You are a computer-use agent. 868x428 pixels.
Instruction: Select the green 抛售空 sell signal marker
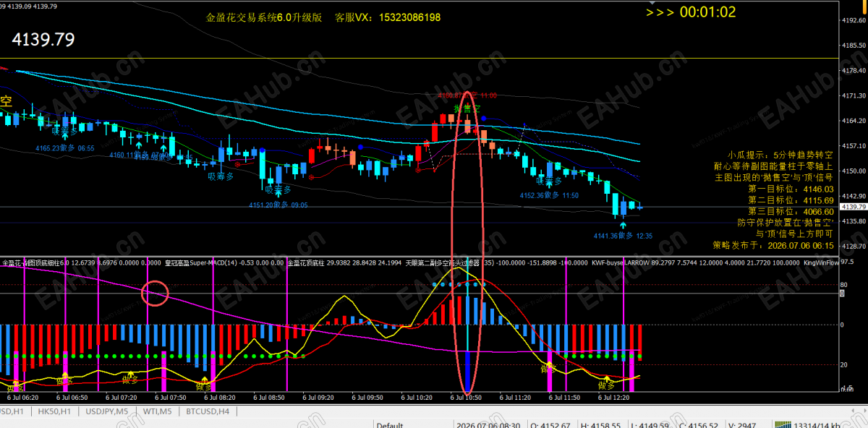(467, 108)
